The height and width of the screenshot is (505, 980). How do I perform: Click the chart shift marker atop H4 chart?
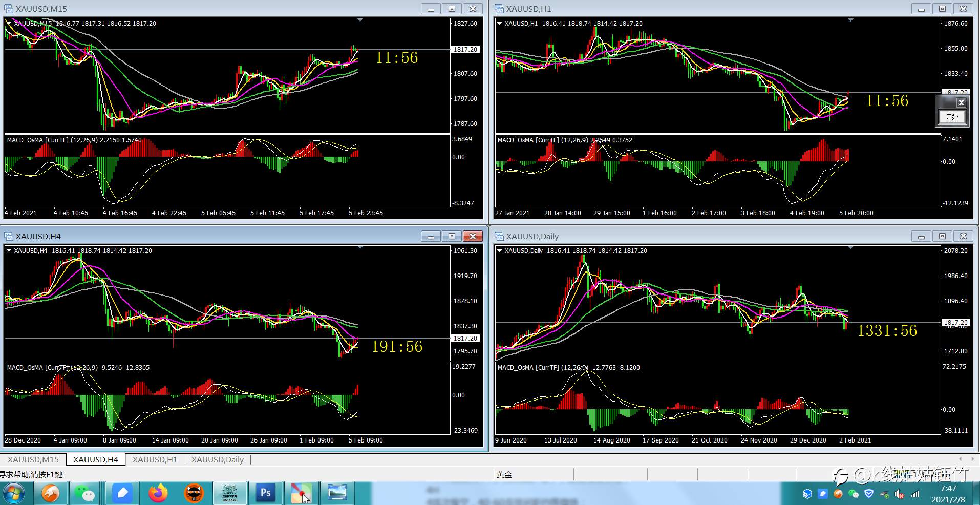tap(360, 247)
